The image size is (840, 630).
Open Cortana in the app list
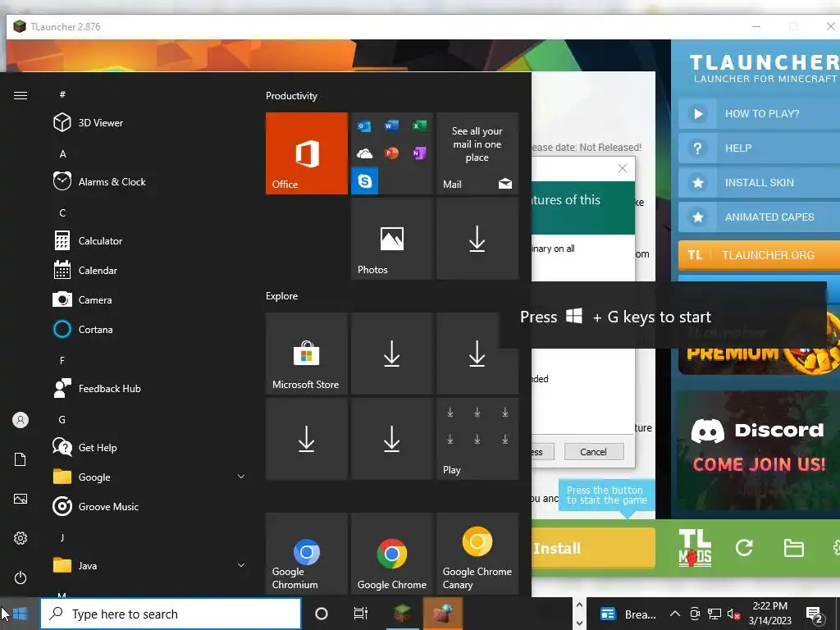[83, 330]
